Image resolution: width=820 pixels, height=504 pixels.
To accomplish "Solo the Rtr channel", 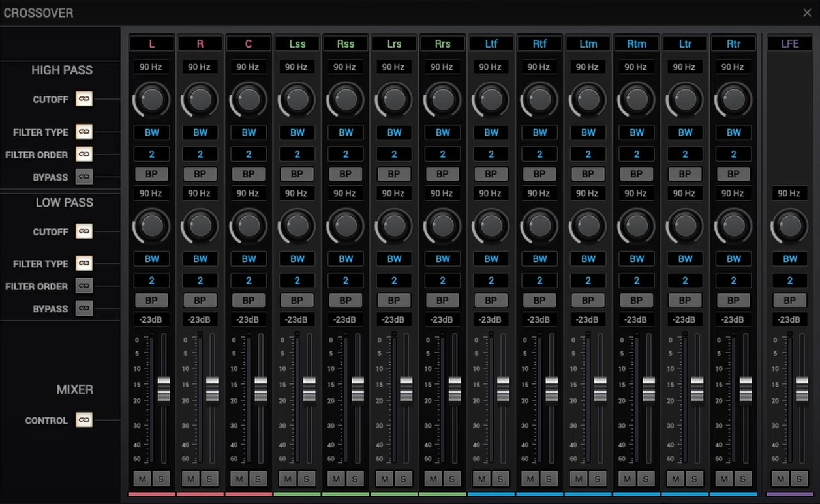I will click(x=743, y=479).
